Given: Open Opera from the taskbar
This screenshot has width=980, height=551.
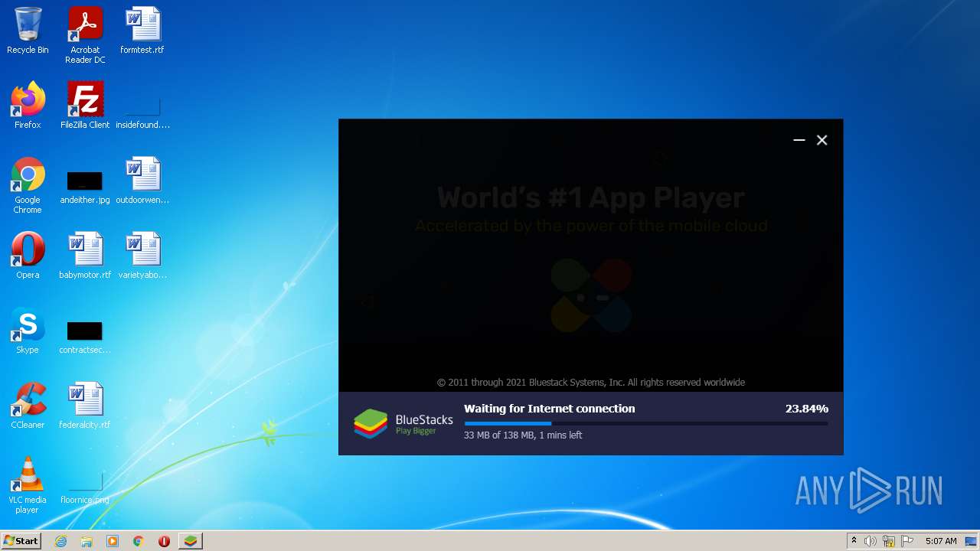Looking at the screenshot, I should pos(164,541).
